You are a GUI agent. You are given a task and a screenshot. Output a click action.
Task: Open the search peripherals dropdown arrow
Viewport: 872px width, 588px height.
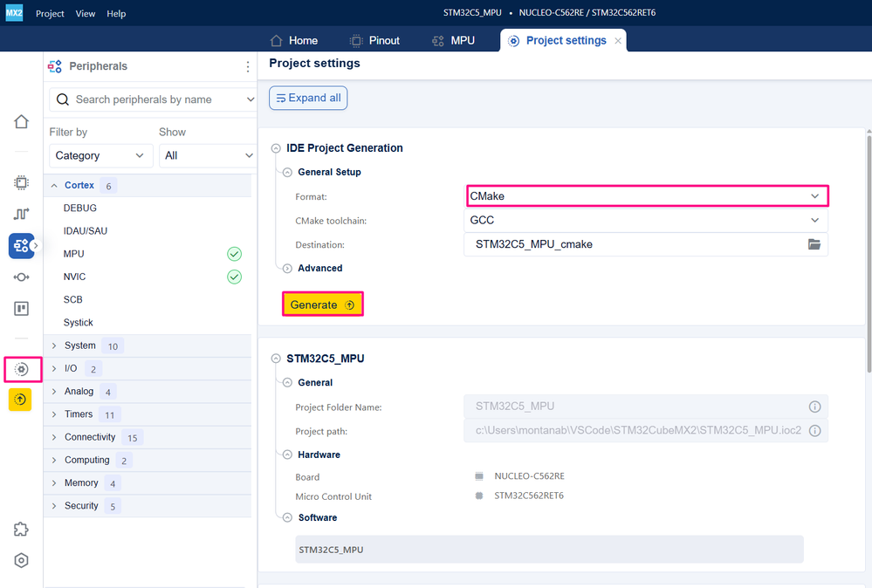click(x=251, y=99)
